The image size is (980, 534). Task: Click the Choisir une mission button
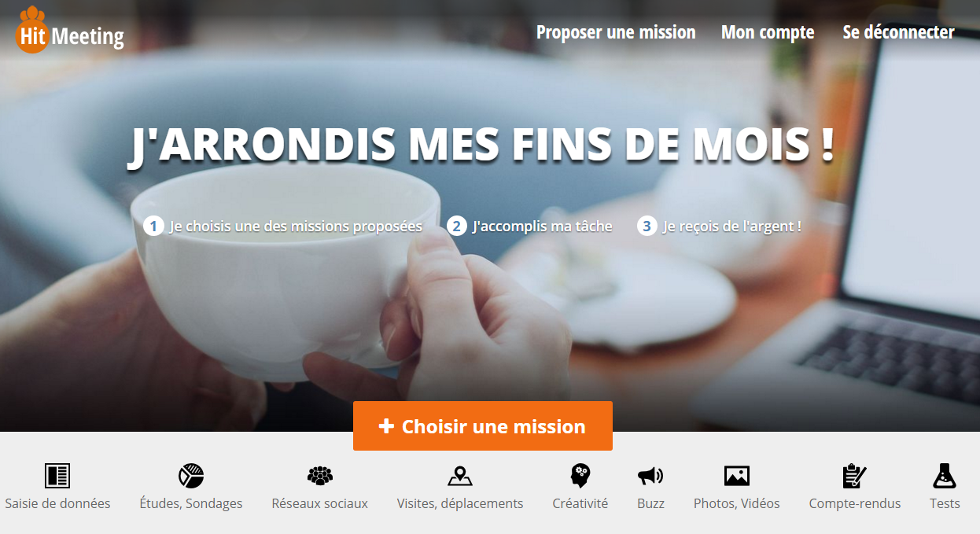tap(483, 426)
